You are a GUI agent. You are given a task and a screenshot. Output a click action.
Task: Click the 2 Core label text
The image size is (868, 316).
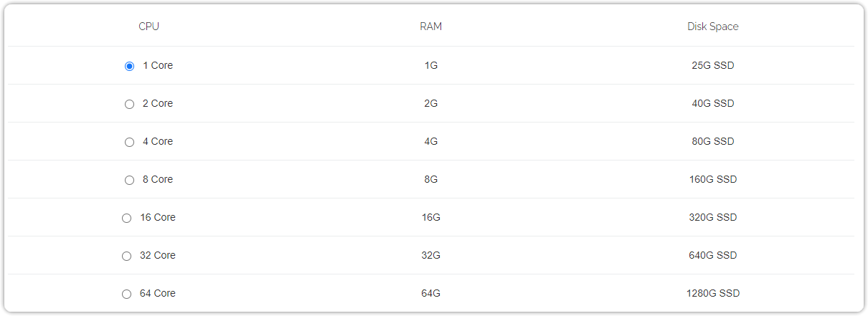coord(158,103)
